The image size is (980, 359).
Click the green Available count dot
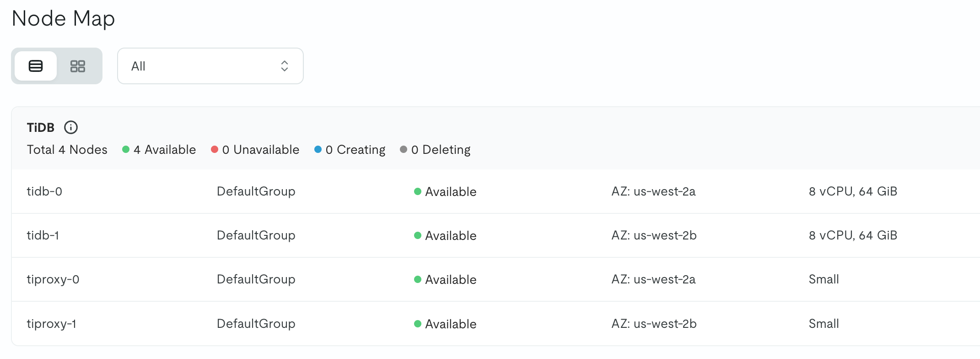[x=126, y=149]
